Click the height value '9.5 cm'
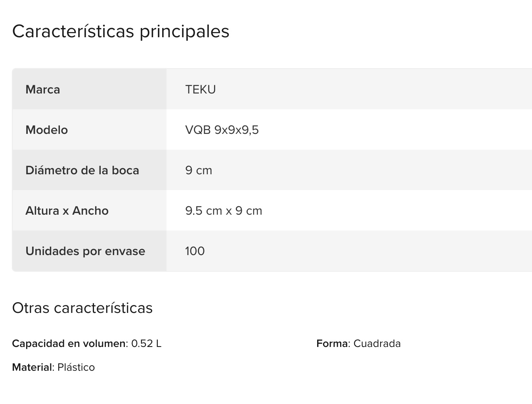Viewport: 532px width, 404px height. coord(203,211)
